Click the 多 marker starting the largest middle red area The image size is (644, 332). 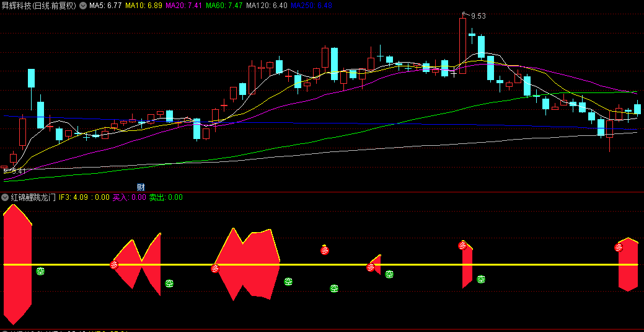pyautogui.click(x=215, y=269)
